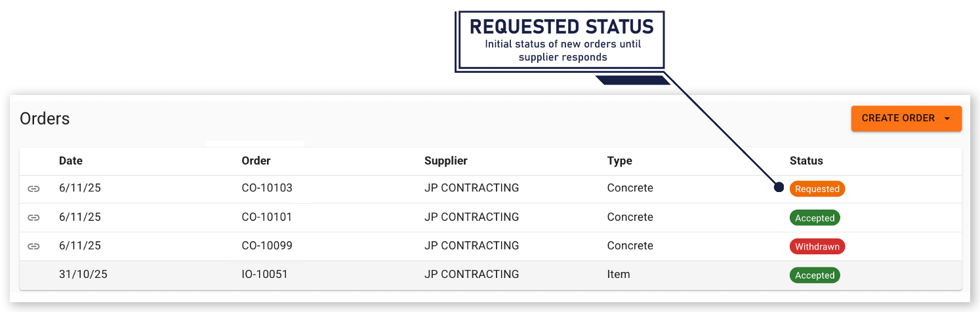
Task: Open order number IO-10051
Action: 264,275
